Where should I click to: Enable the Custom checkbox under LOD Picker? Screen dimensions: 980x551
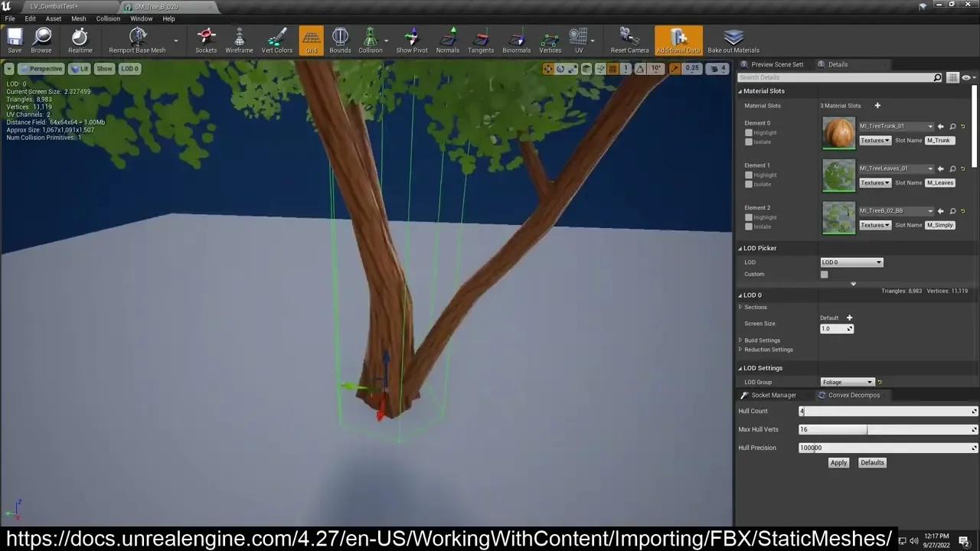point(824,274)
